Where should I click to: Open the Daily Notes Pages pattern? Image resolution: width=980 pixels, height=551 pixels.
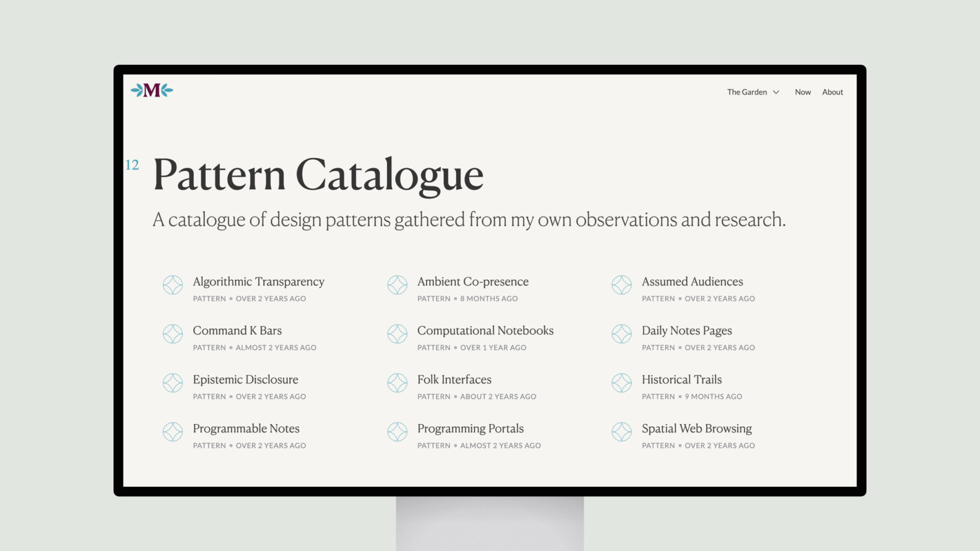[687, 331]
